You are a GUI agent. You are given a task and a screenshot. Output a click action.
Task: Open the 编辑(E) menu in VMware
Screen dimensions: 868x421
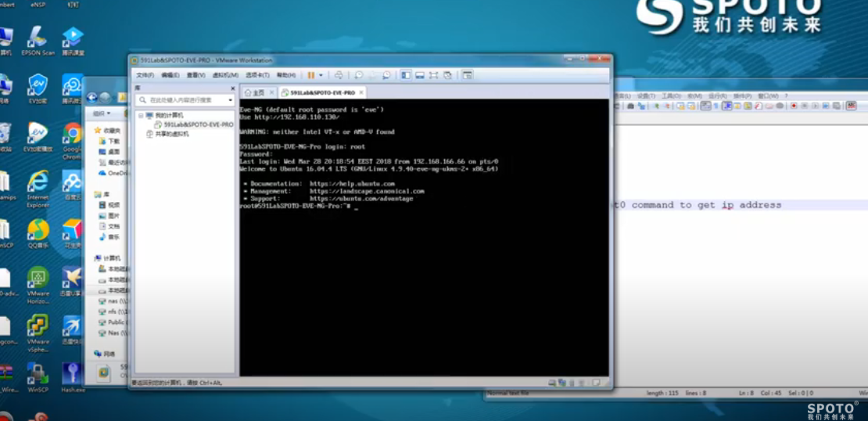pos(170,75)
